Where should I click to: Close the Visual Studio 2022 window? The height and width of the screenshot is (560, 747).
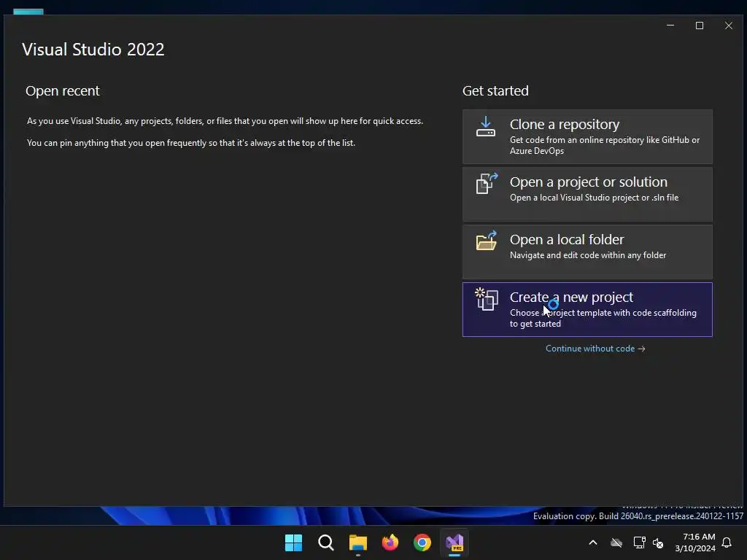(729, 26)
